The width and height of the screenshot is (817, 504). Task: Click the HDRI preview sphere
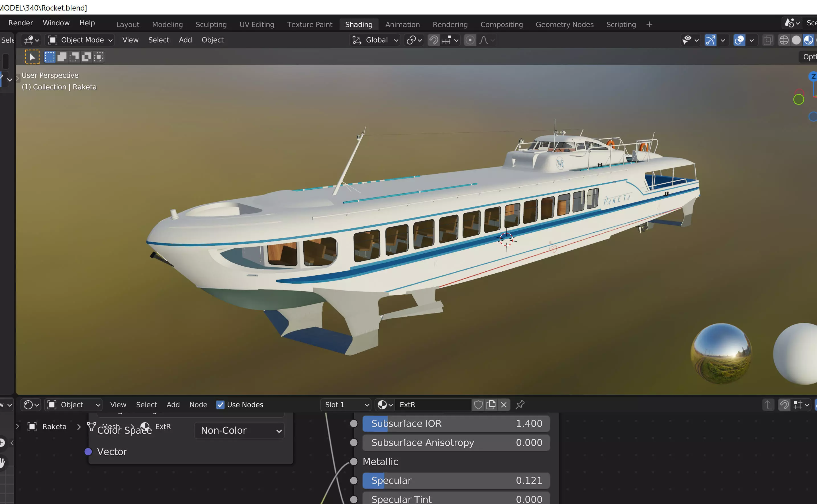[721, 353]
